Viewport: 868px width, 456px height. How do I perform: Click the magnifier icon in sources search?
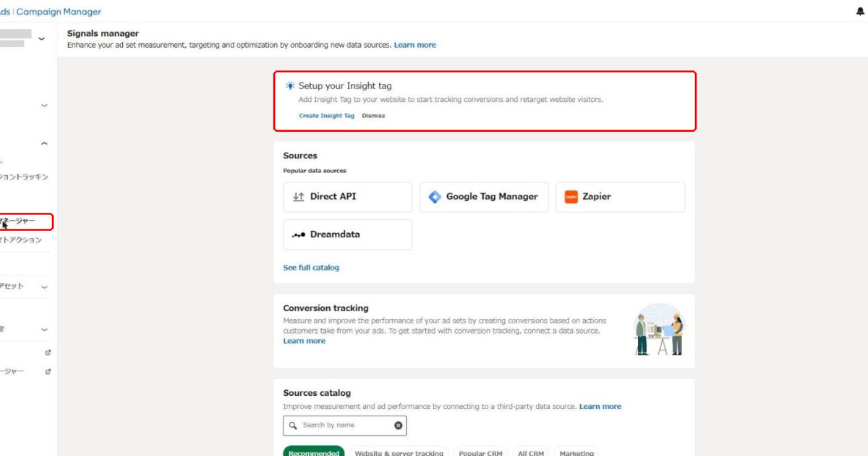(293, 426)
